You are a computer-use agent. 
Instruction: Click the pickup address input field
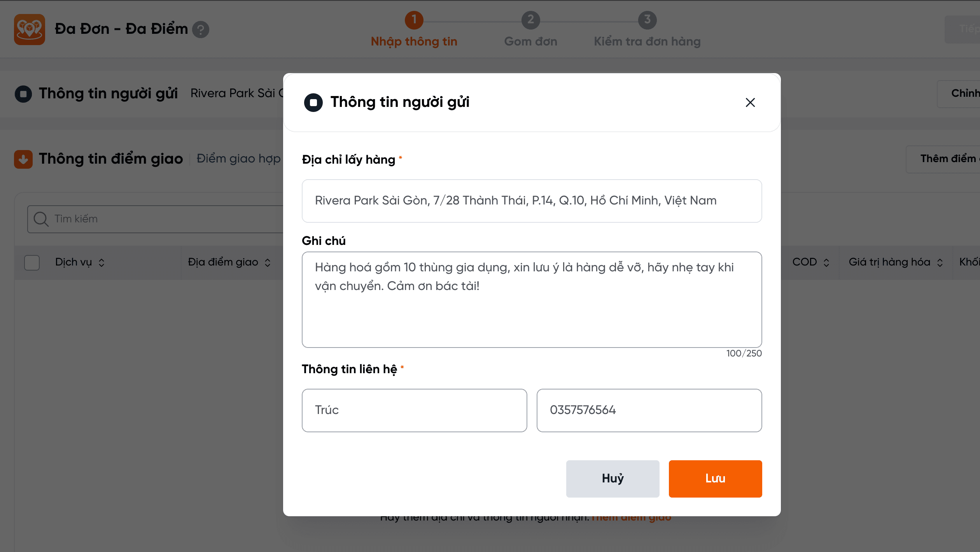click(532, 201)
